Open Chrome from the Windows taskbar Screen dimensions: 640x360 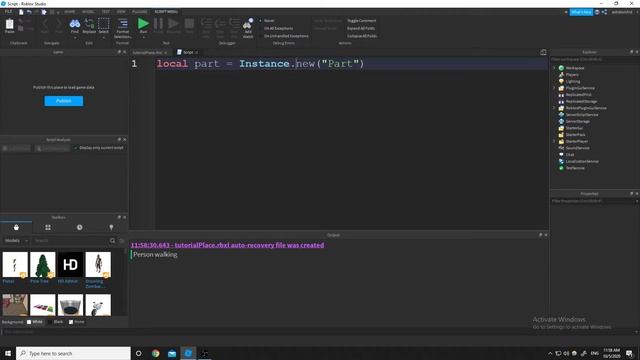tap(156, 353)
